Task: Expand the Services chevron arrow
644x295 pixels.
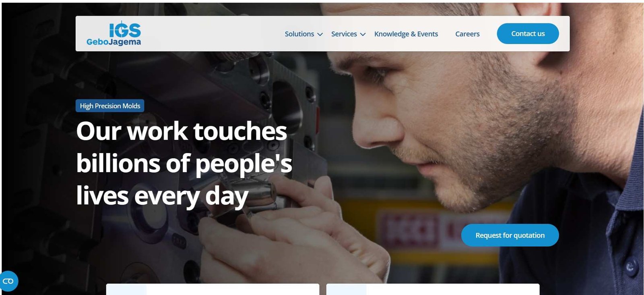Action: [363, 34]
